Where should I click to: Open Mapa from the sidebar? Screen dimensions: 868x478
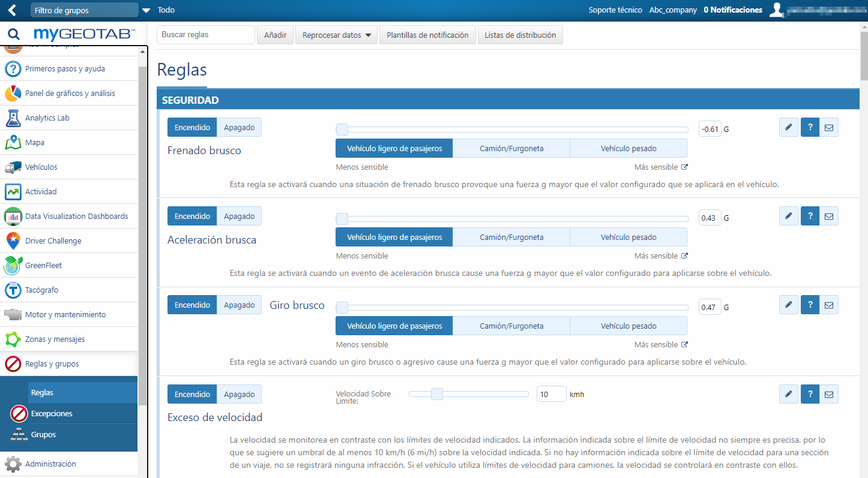[x=35, y=143]
